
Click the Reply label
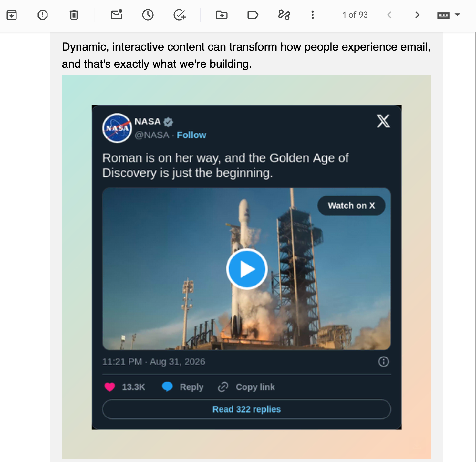(x=191, y=387)
